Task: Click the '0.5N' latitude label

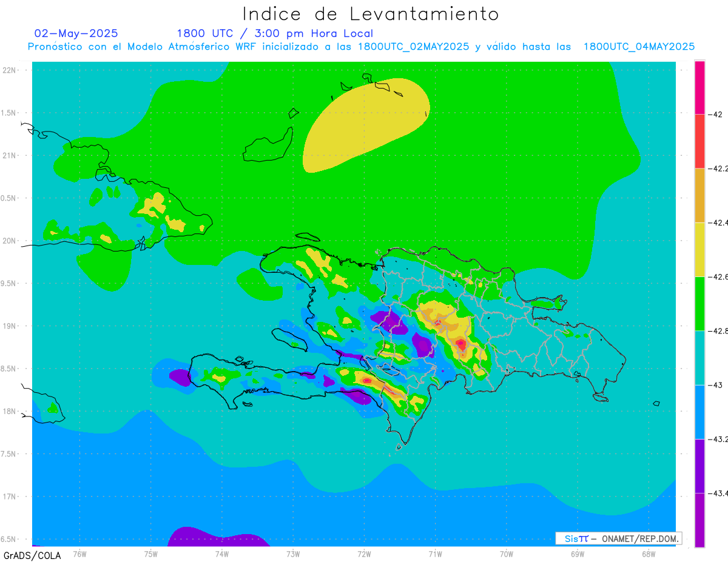Action: click(9, 198)
